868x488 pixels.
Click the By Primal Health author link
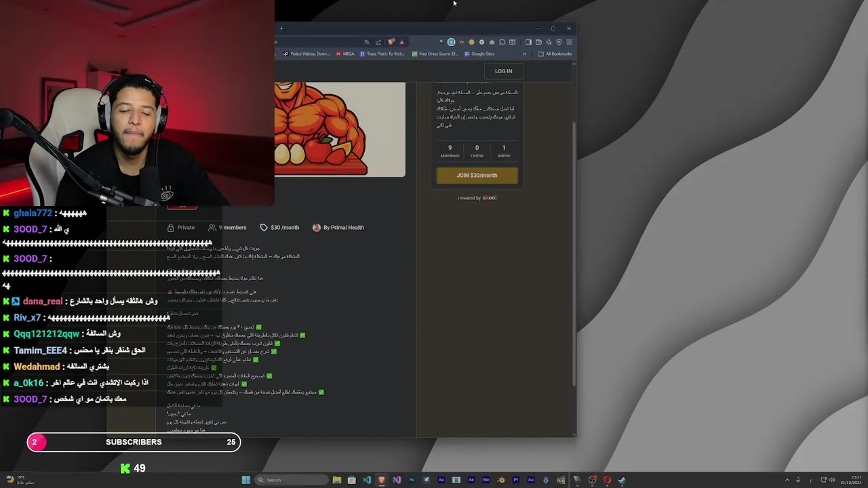[x=338, y=228]
